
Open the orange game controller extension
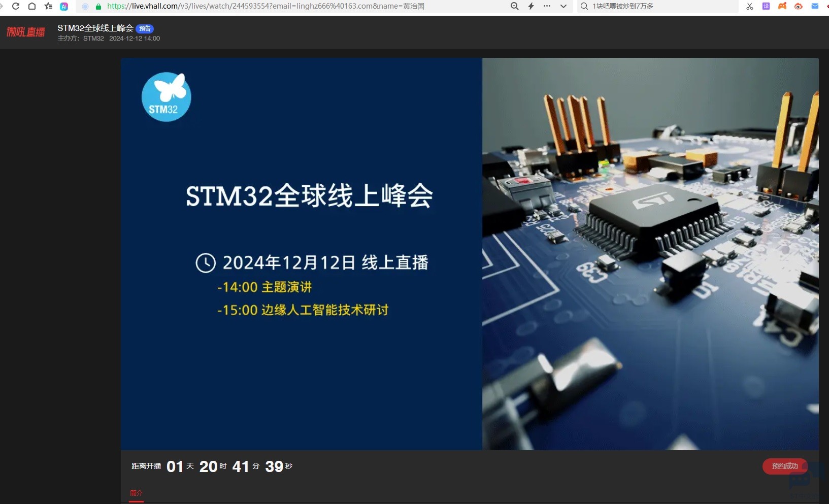(x=782, y=6)
